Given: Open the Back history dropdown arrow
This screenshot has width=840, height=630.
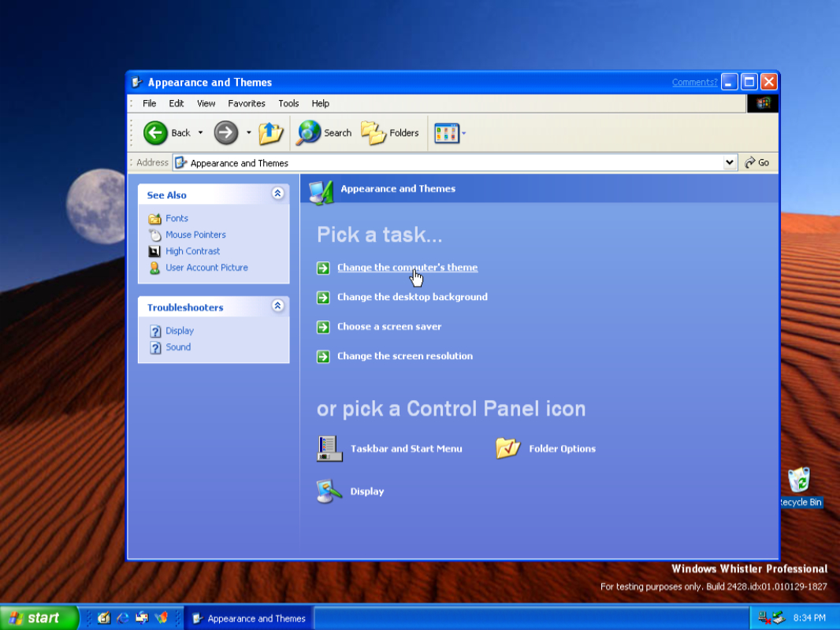Looking at the screenshot, I should 201,133.
